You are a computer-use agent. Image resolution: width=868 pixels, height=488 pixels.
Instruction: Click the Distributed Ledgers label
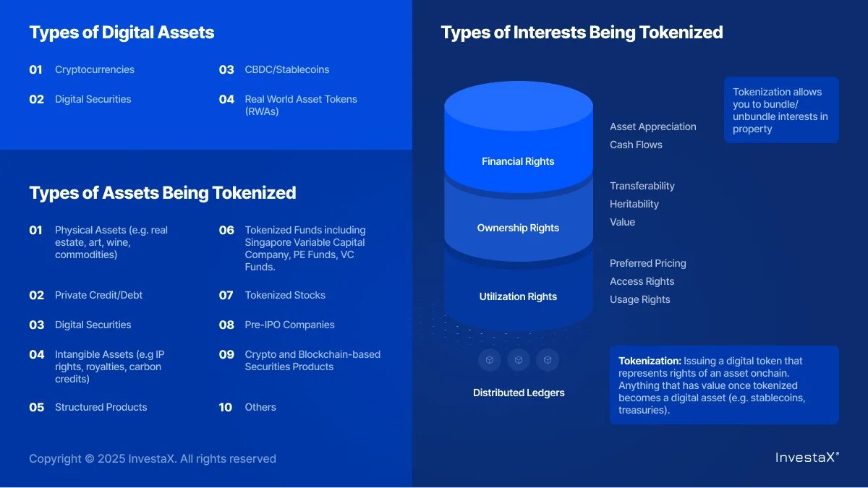tap(519, 393)
